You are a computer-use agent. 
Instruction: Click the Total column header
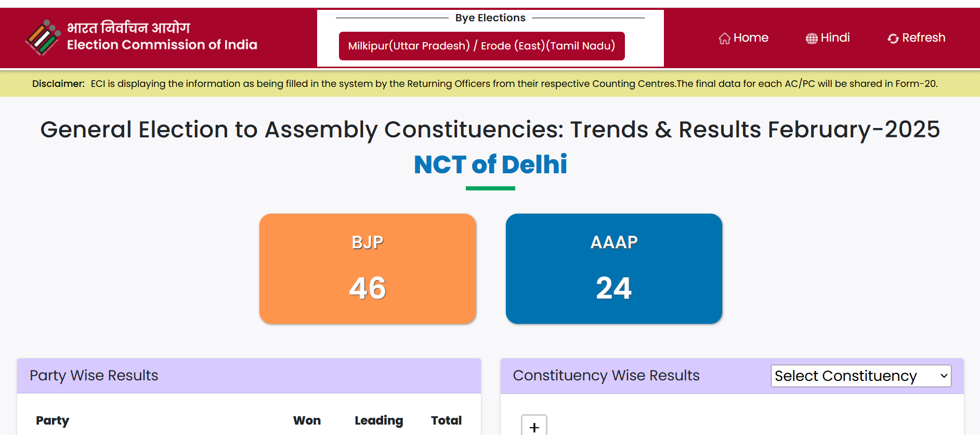[446, 420]
